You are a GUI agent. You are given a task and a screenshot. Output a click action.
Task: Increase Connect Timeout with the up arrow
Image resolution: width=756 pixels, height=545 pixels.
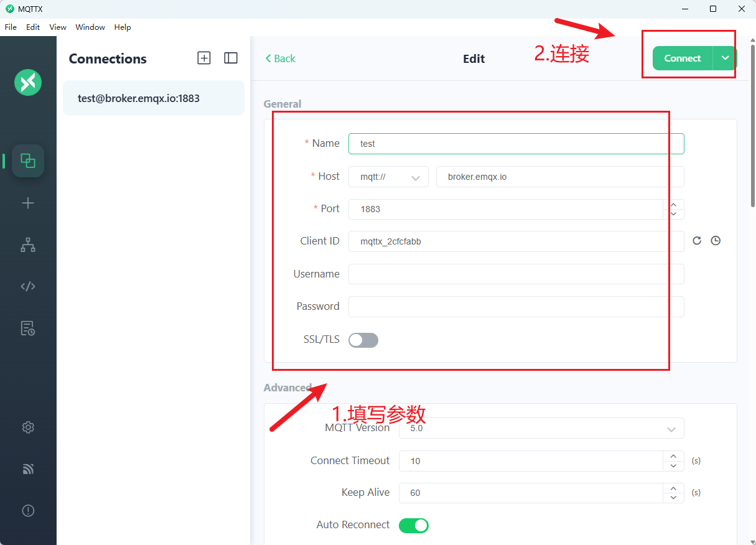point(674,456)
